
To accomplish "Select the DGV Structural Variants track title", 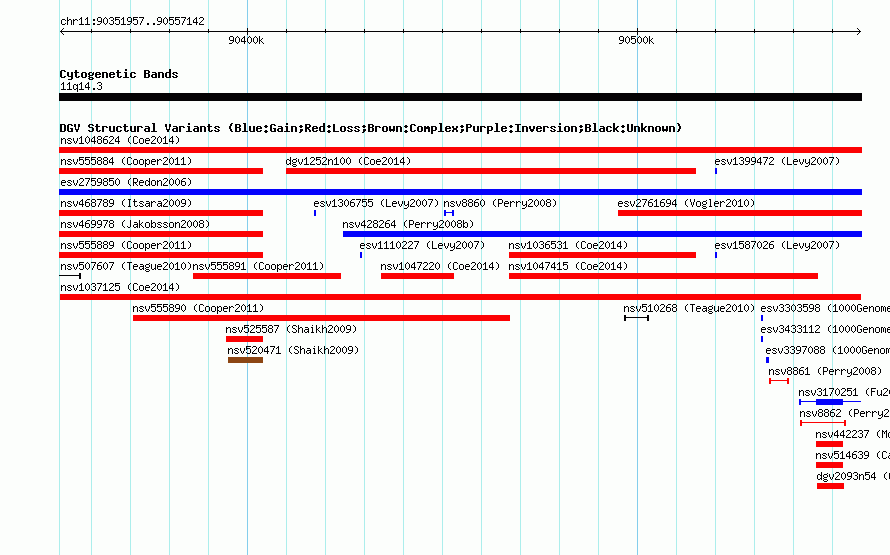I will tap(370, 128).
